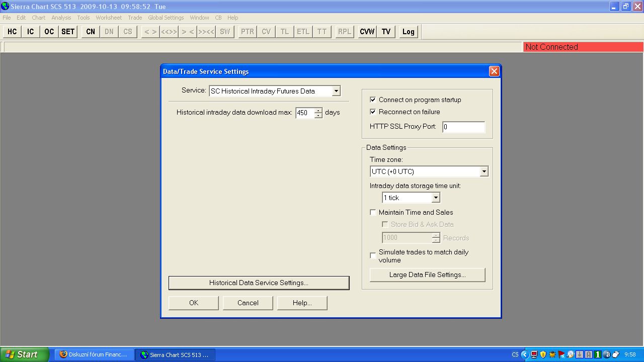Toggle Reconnect on failure checkbox
The image size is (644, 362).
(x=373, y=112)
